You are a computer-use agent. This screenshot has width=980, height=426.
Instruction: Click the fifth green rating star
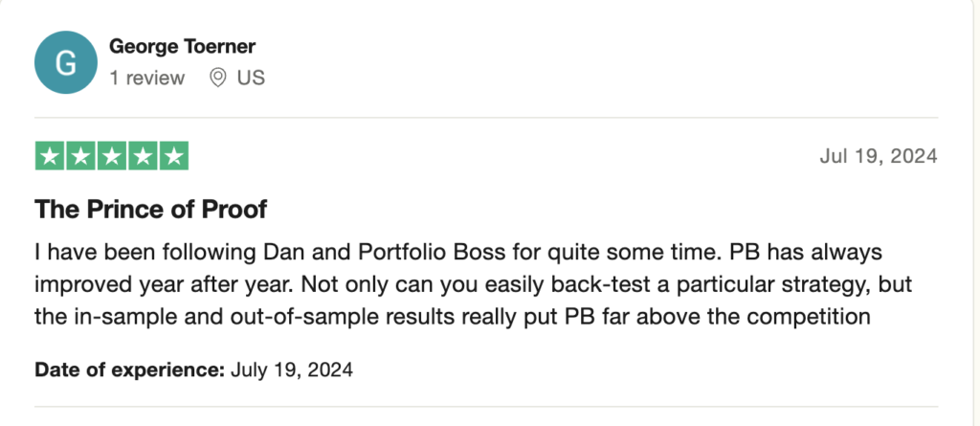pos(174,156)
